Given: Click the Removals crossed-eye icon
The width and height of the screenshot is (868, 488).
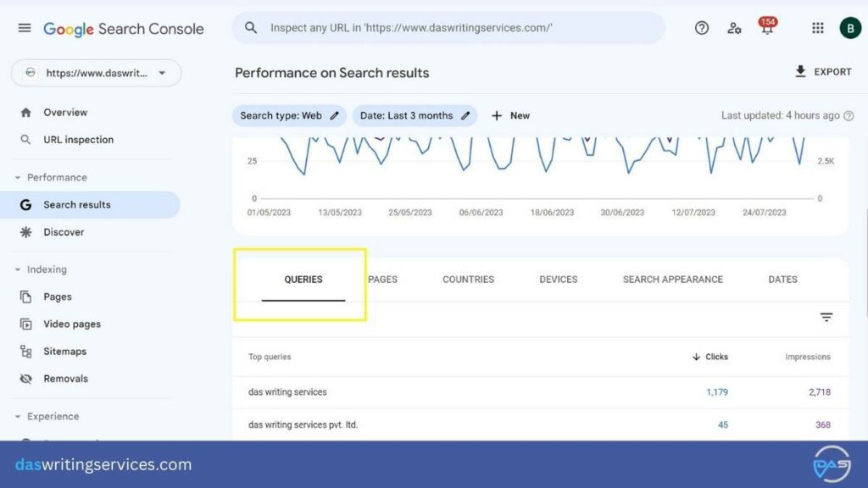Looking at the screenshot, I should pos(25,379).
